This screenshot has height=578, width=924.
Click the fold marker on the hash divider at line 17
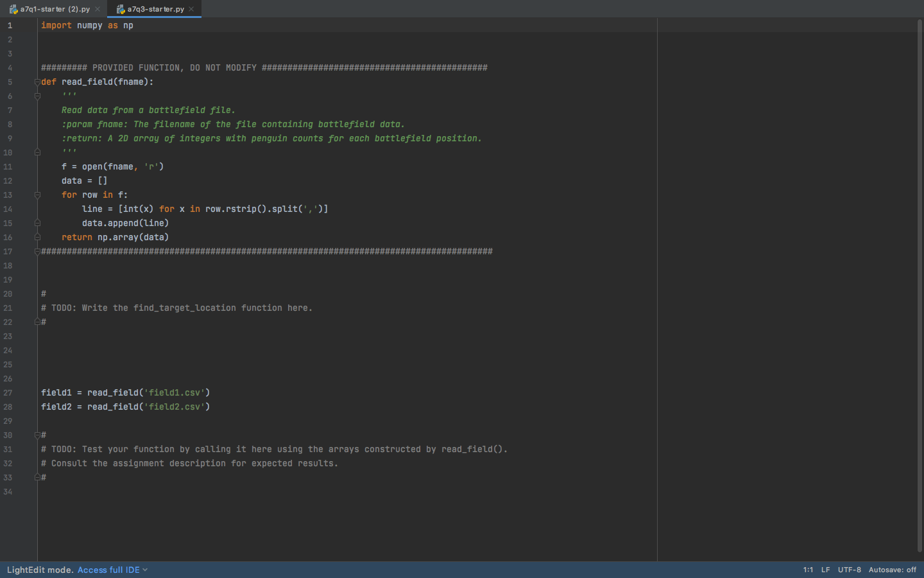coord(37,252)
